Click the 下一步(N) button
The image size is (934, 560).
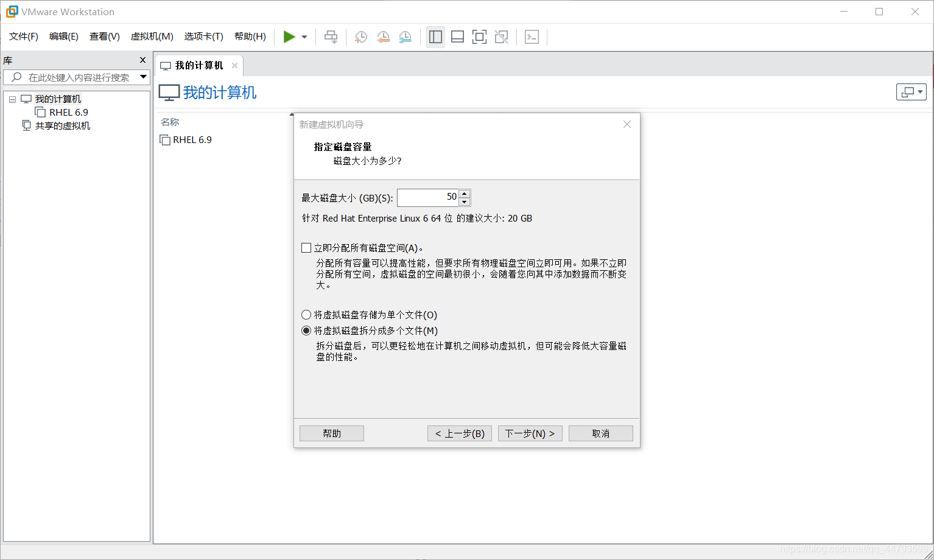[x=529, y=433]
